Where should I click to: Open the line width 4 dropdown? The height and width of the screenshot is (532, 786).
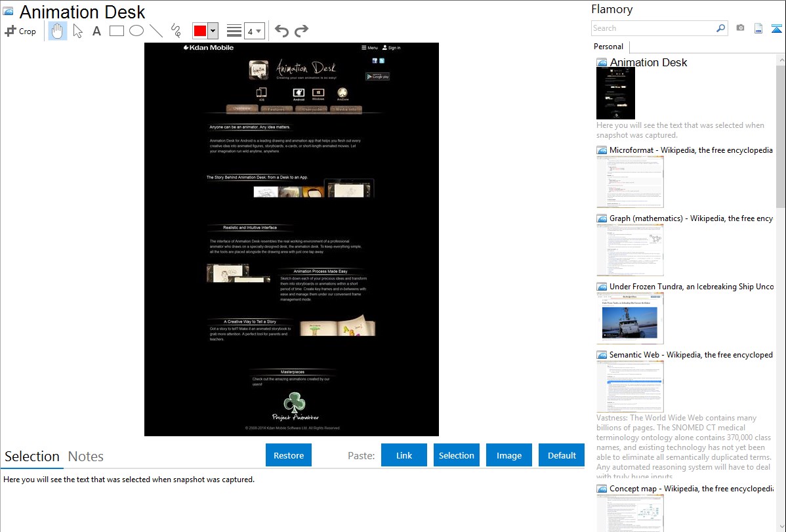click(255, 31)
